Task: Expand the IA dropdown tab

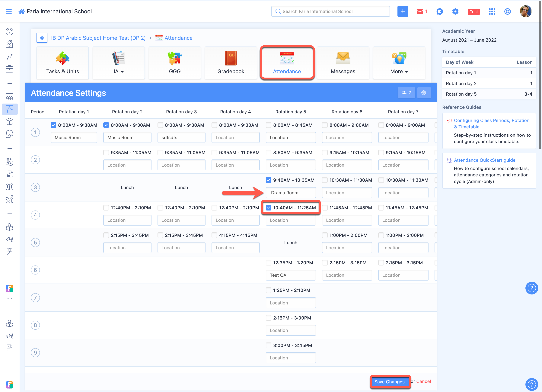Action: [119, 63]
